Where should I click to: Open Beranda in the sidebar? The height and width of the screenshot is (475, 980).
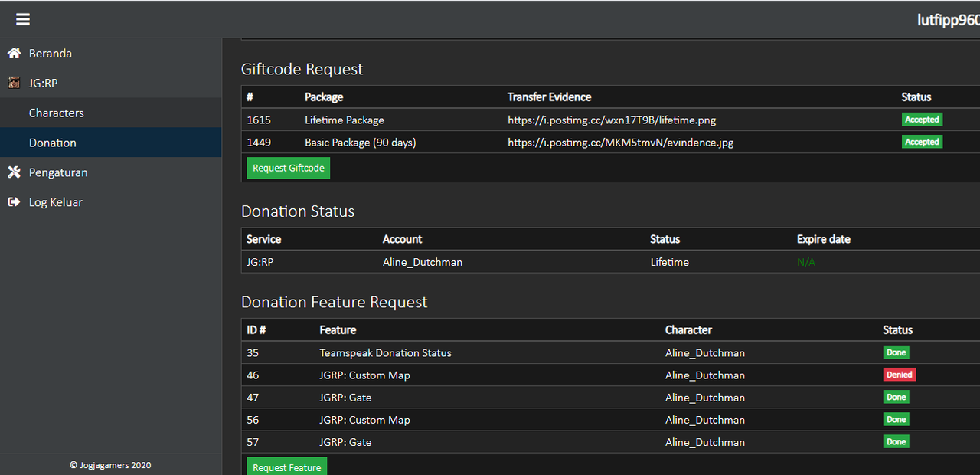tap(51, 54)
